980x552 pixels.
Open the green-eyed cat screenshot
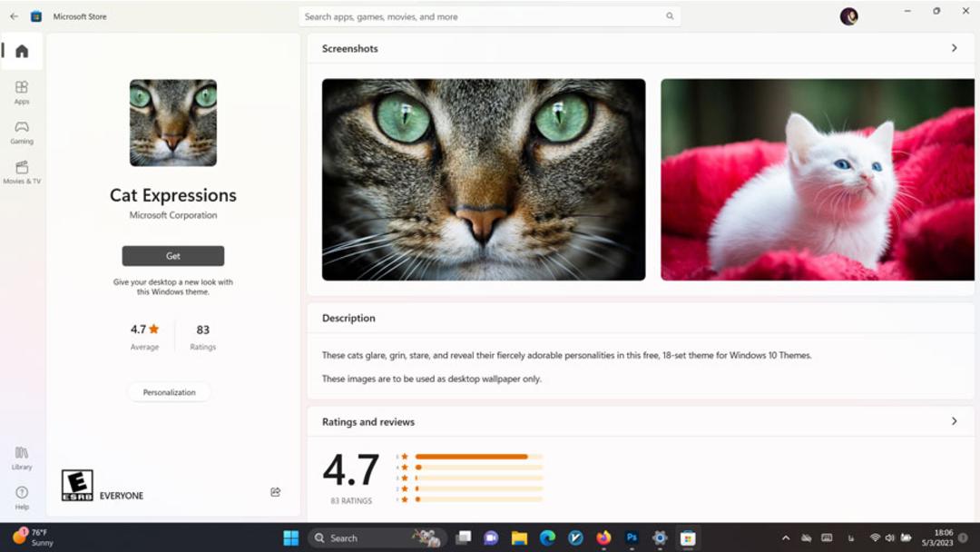(x=484, y=180)
